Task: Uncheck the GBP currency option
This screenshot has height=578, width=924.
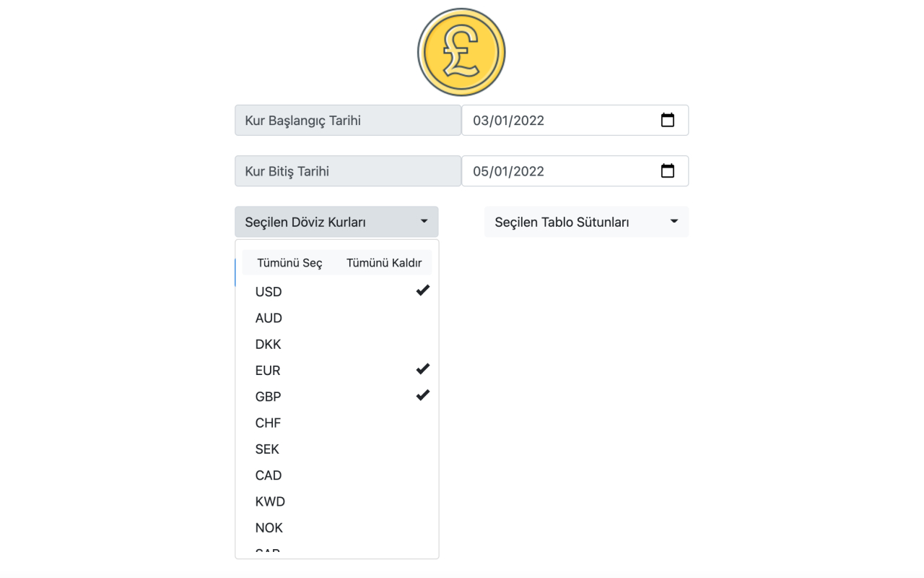Action: point(336,397)
